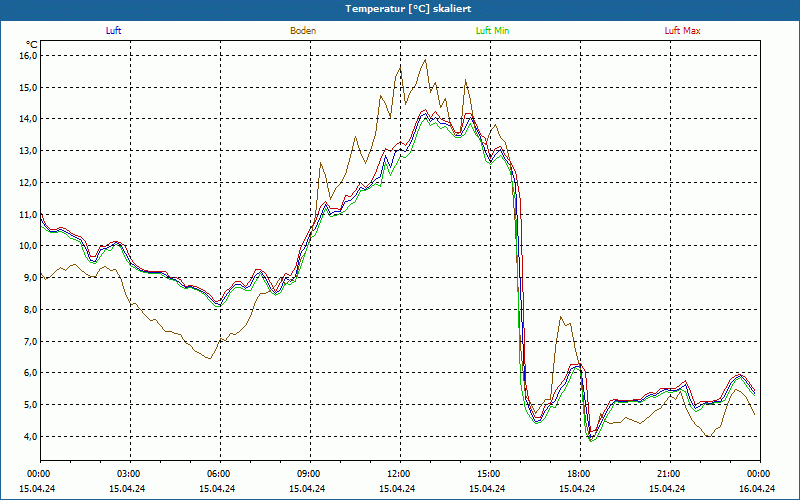Click the Luft legend label
Image resolution: width=800 pixels, height=500 pixels.
pyautogui.click(x=113, y=31)
